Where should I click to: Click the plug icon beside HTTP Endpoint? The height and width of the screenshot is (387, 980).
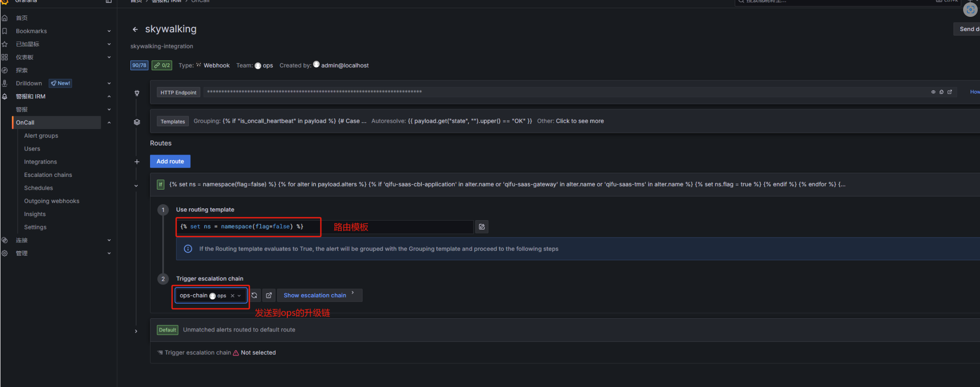tap(137, 93)
